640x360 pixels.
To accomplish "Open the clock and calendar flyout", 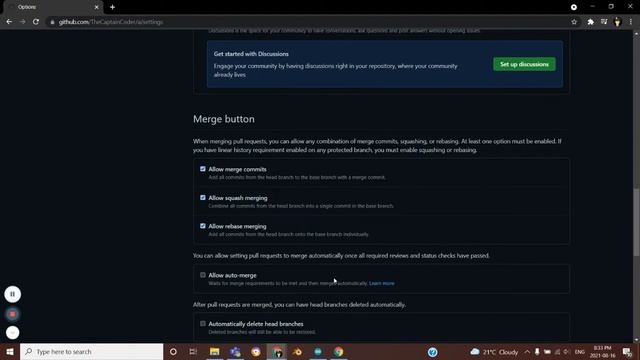I will [x=603, y=351].
